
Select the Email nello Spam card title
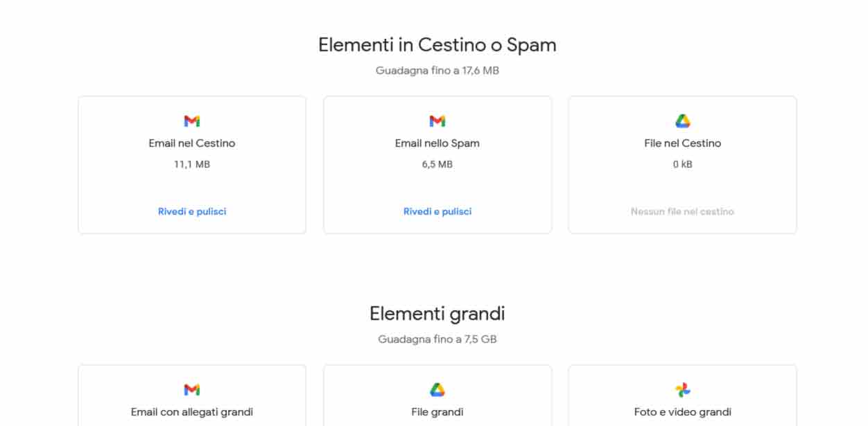pyautogui.click(x=437, y=143)
